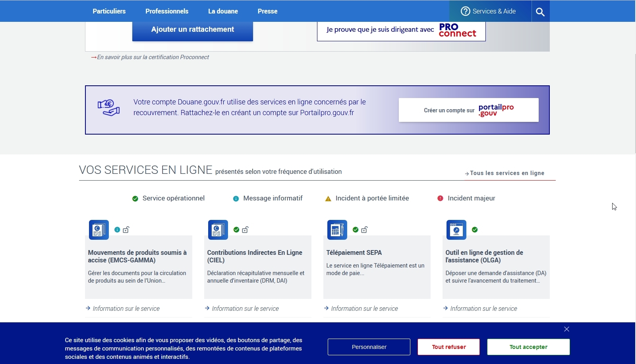Follow the Tous les services en ligne link
This screenshot has height=364, width=636.
click(x=506, y=173)
